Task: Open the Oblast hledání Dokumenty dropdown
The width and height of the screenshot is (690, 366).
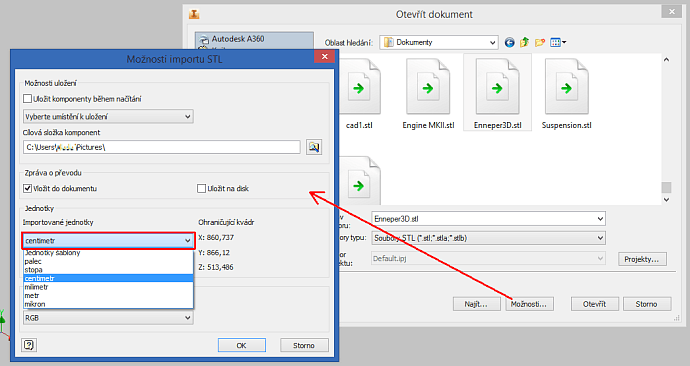Action: [x=439, y=42]
